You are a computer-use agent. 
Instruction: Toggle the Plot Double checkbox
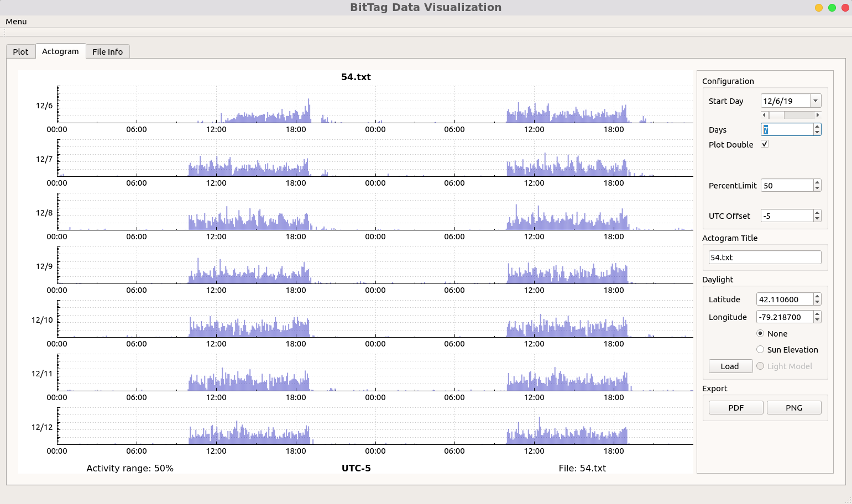pos(765,144)
